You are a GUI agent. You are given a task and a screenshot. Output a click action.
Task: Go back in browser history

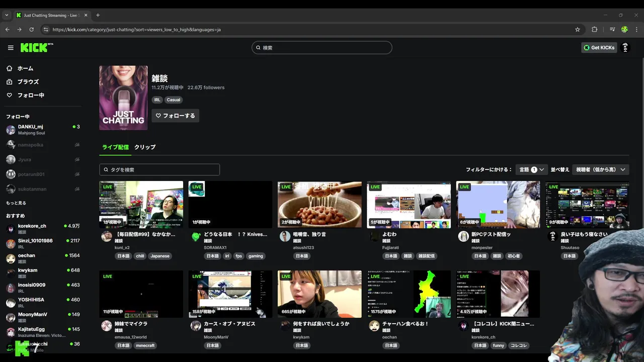(7, 30)
